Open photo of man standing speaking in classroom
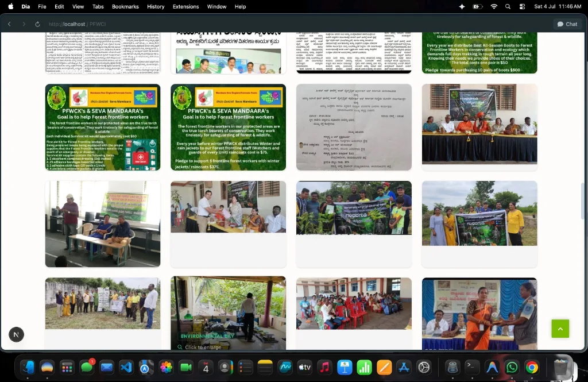The height and width of the screenshot is (382, 588). (103, 224)
